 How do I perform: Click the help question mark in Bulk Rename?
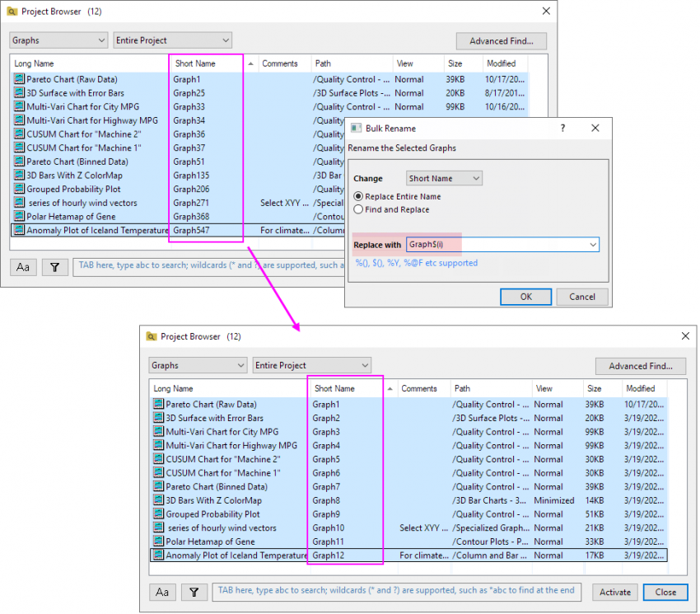tap(563, 128)
